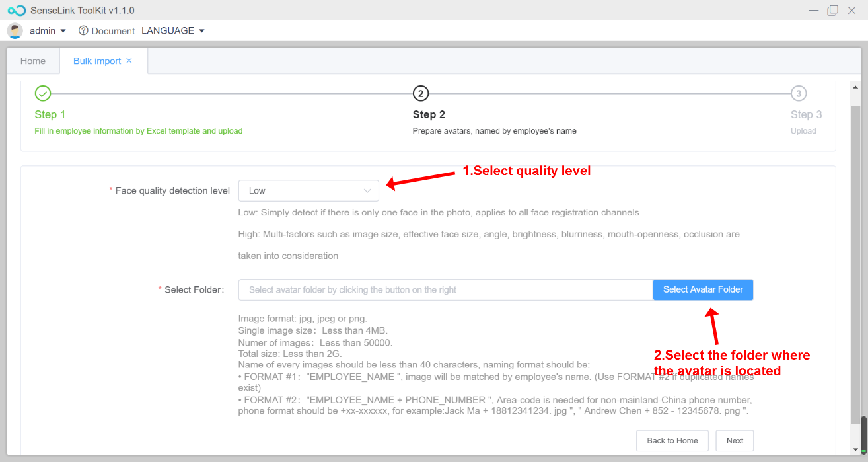
Task: Maximize the SenseLink ToolKit window
Action: coord(833,10)
